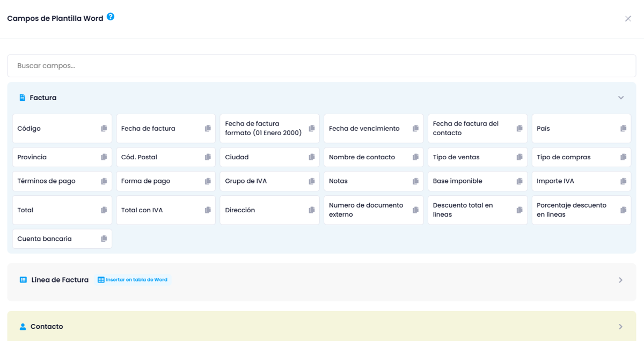Image resolution: width=644 pixels, height=341 pixels.
Task: Expand the Contacto section chevron
Action: [620, 327]
